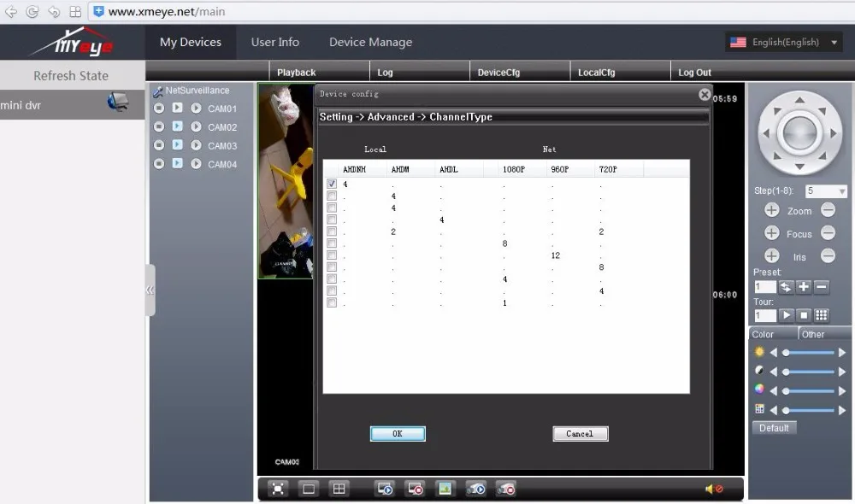
Task: Stop the tour
Action: 803,315
